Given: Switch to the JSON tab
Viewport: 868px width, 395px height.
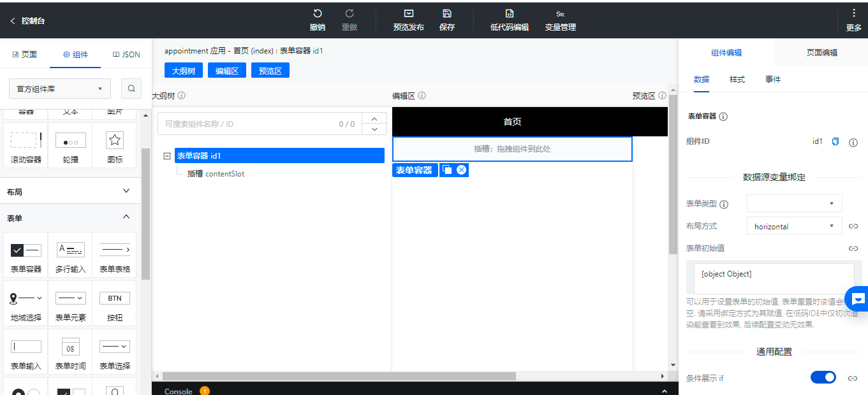Looking at the screenshot, I should [x=126, y=54].
